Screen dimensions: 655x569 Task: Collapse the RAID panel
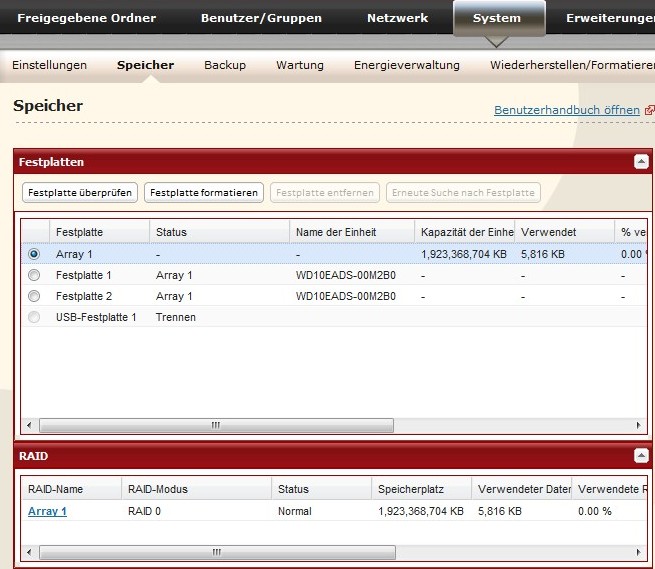[641, 455]
